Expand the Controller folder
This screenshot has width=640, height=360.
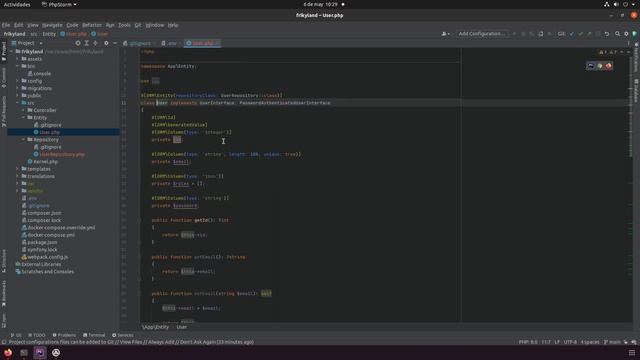(x=23, y=110)
